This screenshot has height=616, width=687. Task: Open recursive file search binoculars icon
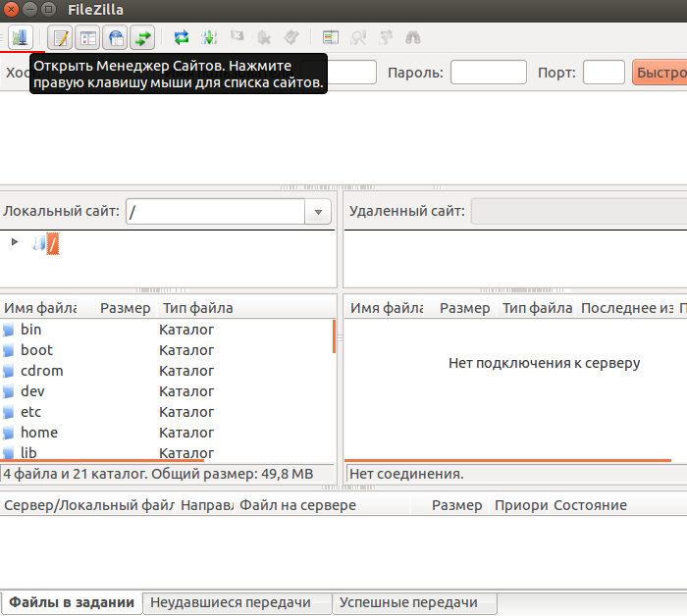pyautogui.click(x=413, y=37)
